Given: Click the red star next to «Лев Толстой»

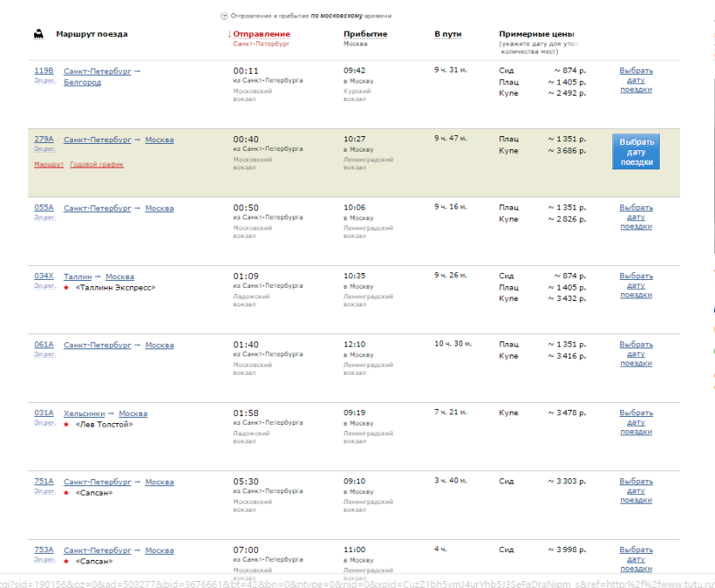Looking at the screenshot, I should coord(66,425).
